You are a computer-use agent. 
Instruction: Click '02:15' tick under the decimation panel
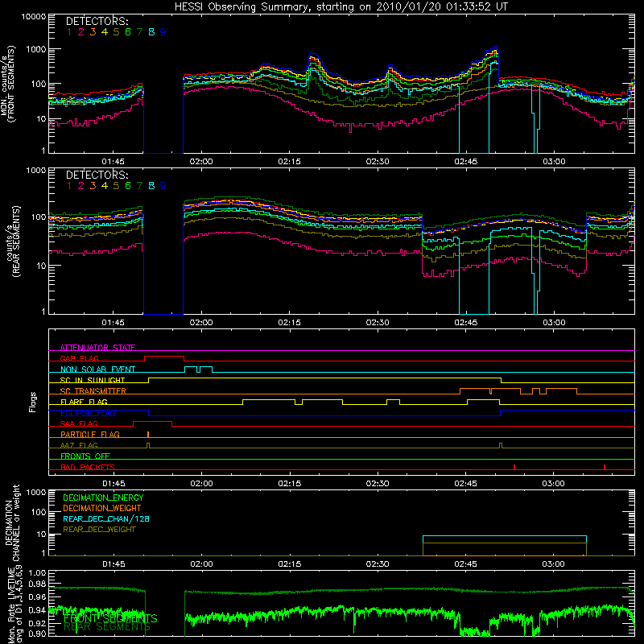(290, 564)
